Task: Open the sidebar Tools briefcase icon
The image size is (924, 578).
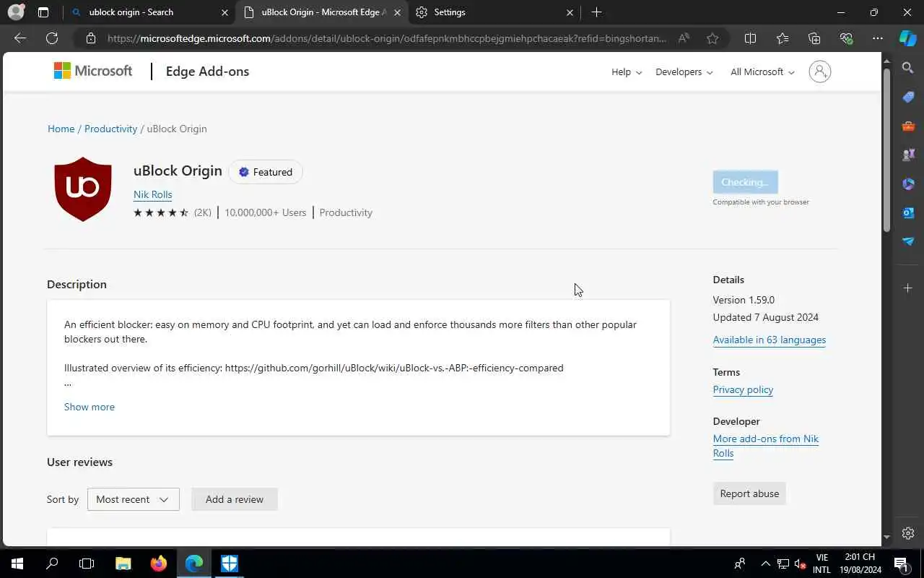Action: (908, 126)
